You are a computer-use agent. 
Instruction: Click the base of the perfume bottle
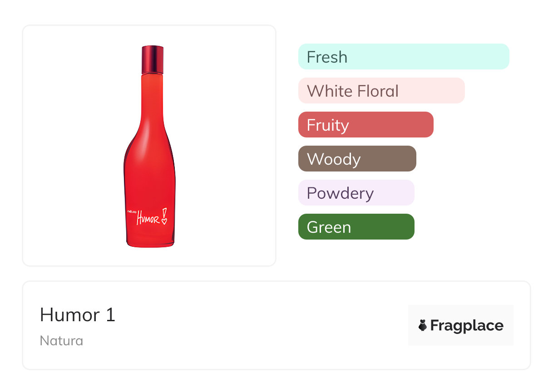pyautogui.click(x=150, y=243)
